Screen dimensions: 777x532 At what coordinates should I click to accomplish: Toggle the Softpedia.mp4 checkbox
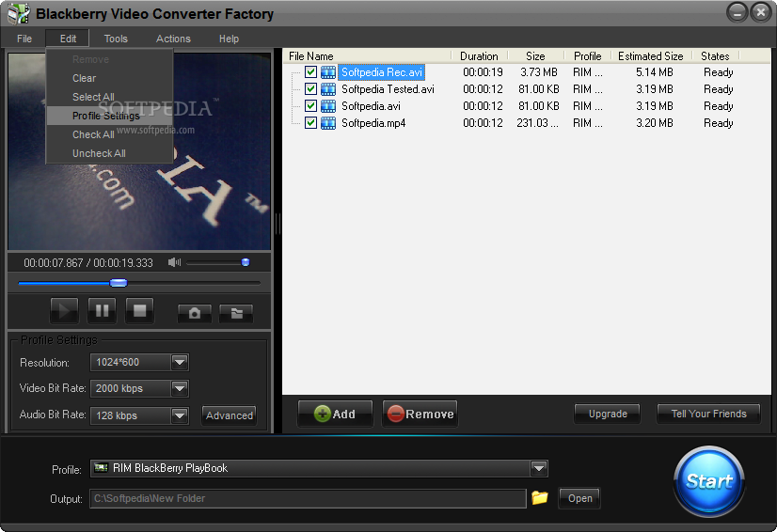310,123
